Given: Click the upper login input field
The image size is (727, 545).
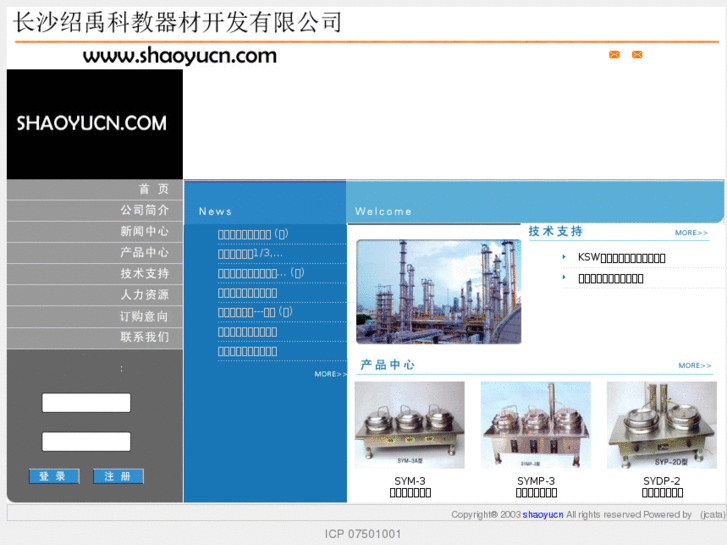Looking at the screenshot, I should point(86,403).
